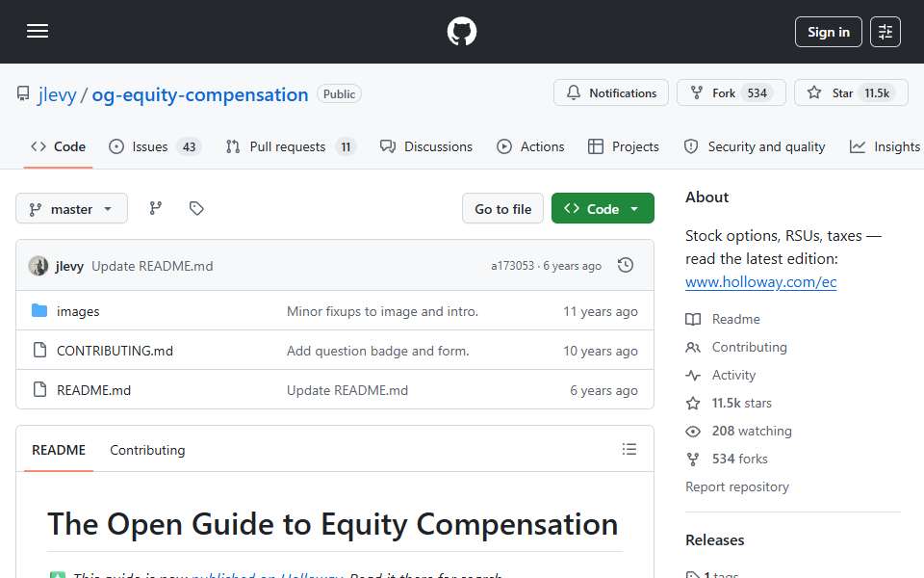Image resolution: width=924 pixels, height=578 pixels.
Task: Open jlevy owner profile link
Action: coord(57,94)
